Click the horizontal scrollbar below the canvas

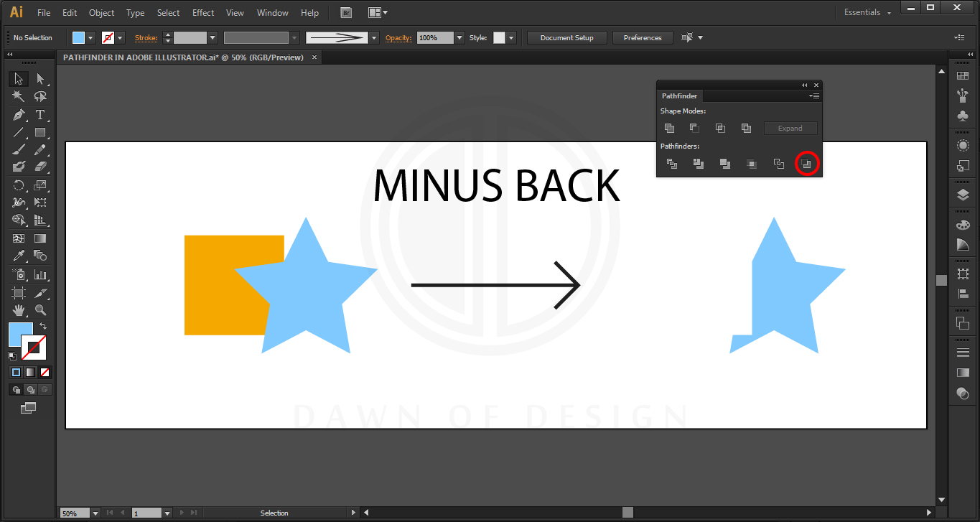pos(628,512)
